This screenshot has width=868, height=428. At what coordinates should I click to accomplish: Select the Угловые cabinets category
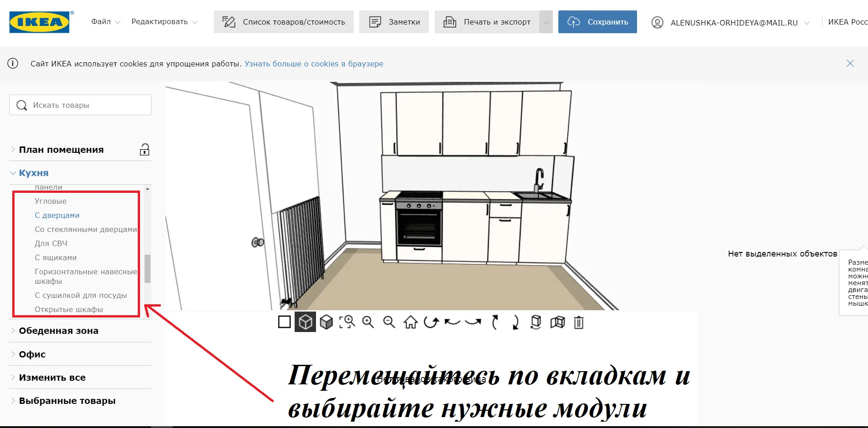[50, 201]
